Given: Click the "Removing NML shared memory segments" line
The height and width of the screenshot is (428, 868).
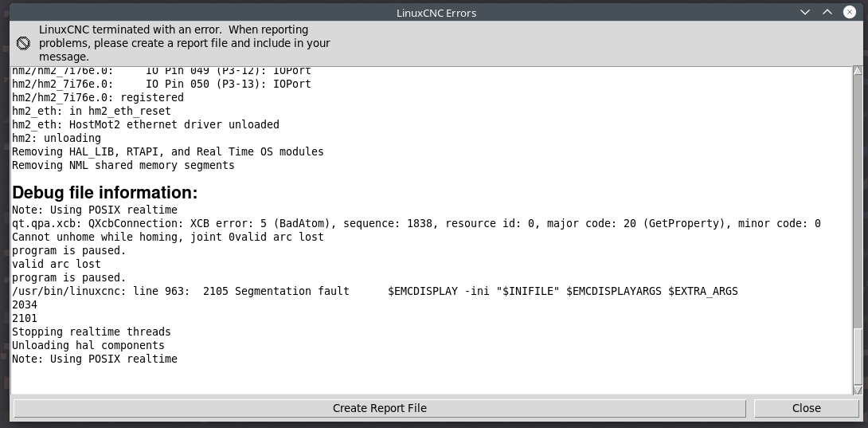Looking at the screenshot, I should [123, 165].
